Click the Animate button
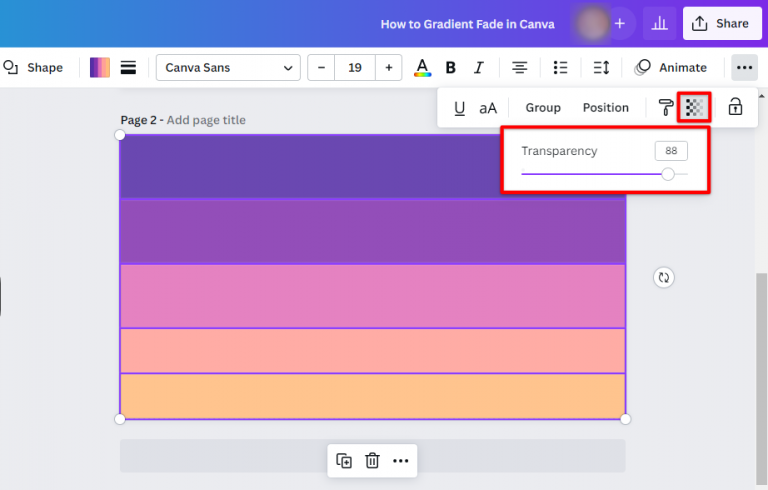The image size is (768, 490). [671, 68]
